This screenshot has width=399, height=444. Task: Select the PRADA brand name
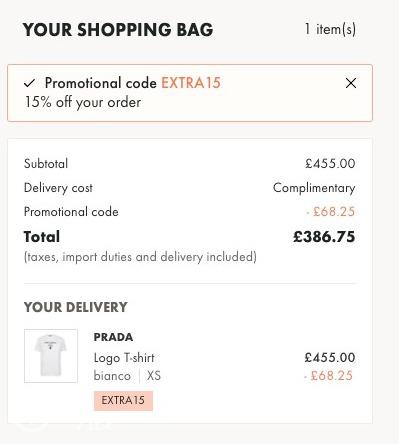pyautogui.click(x=113, y=337)
